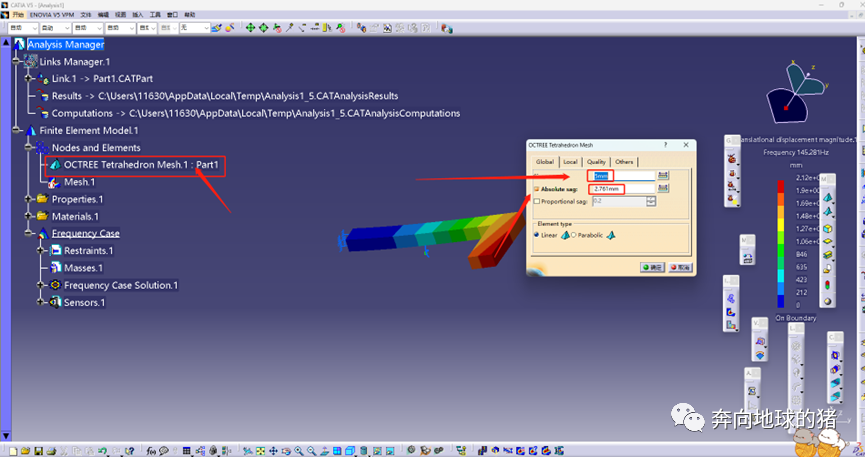Screen dimensions: 865x457
Task: Click the Zoom Out magnifier icon
Action: tap(312, 451)
